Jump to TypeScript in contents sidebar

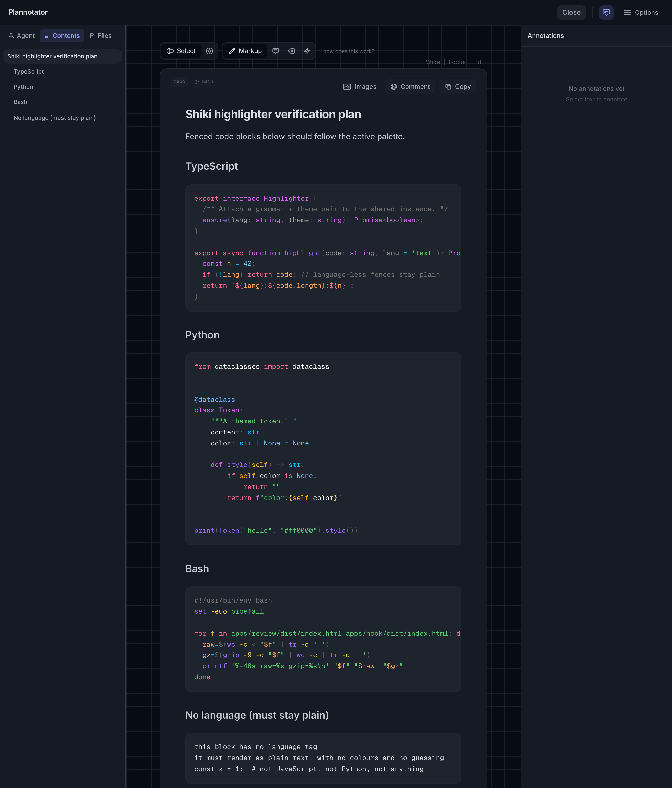(x=29, y=71)
